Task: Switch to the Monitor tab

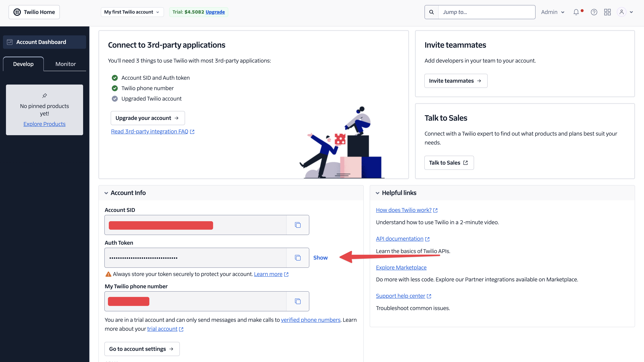Action: [x=65, y=64]
